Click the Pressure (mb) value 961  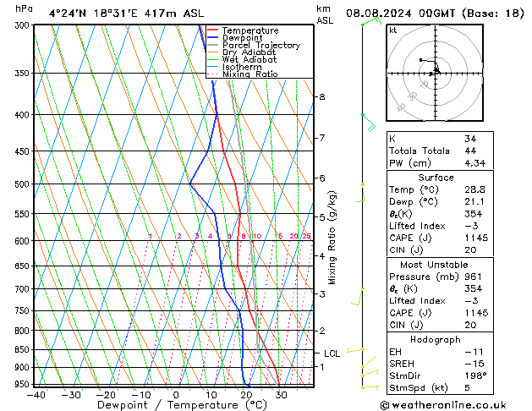click(x=473, y=277)
